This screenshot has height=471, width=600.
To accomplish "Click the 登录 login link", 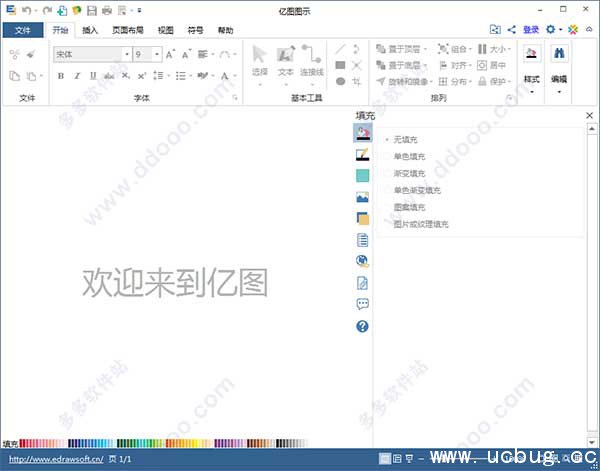I will 530,30.
